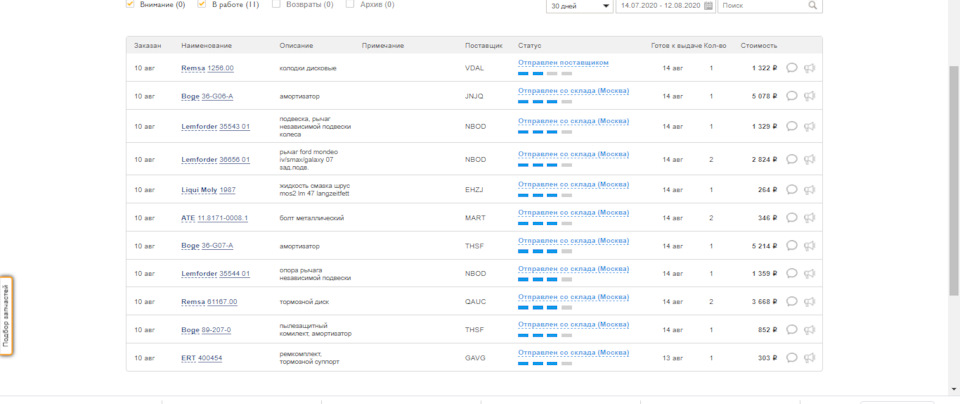Click megaphone icon for Lemforder 35543 01 row

click(809, 126)
